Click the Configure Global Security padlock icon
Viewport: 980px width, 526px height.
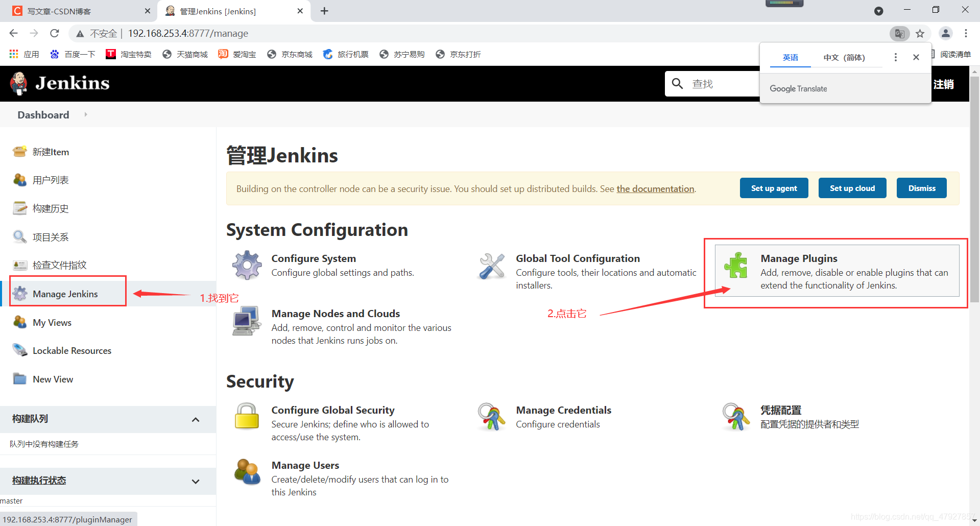pos(247,416)
